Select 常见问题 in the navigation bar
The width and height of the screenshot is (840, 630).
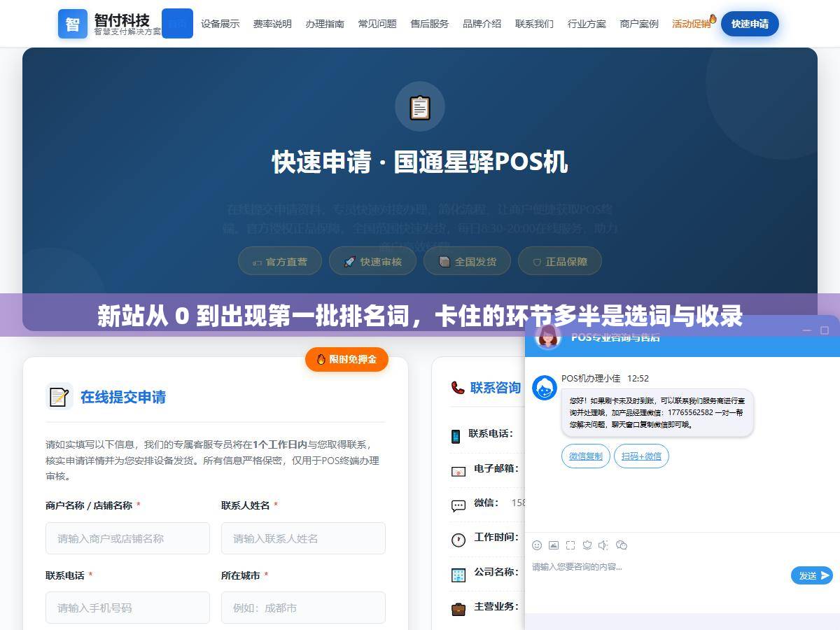coord(377,24)
